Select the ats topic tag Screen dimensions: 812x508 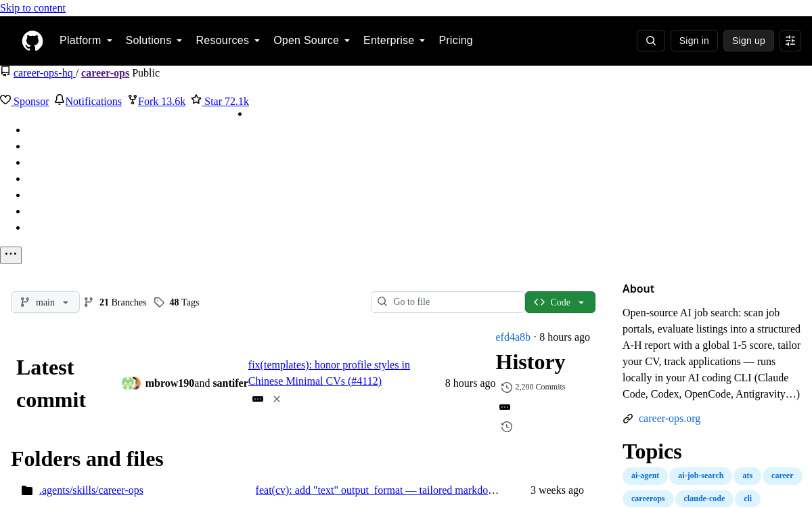[x=747, y=476]
